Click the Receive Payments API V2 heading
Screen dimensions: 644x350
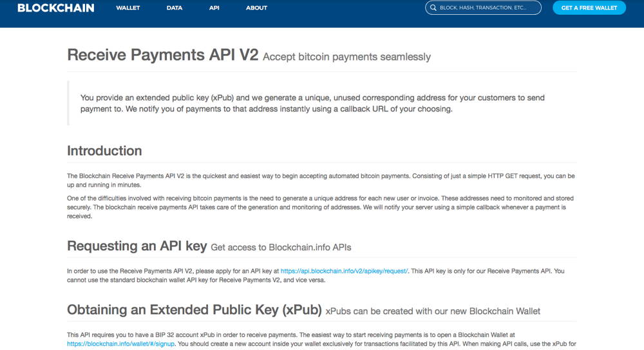[163, 55]
